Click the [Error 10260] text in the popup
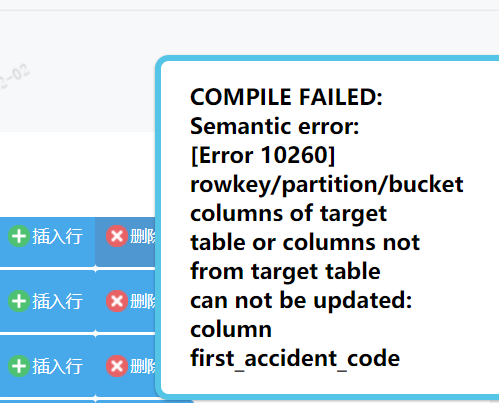This screenshot has width=499, height=403. point(263,155)
